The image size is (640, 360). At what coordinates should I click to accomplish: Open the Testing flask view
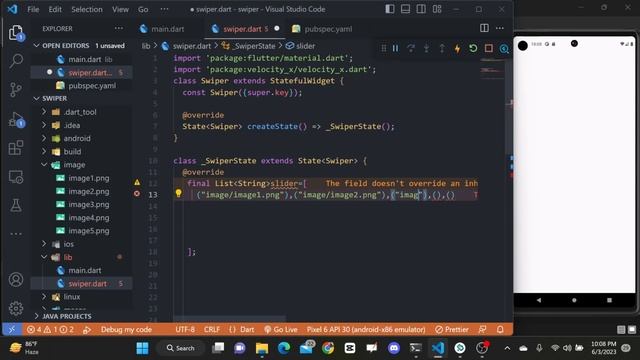[16, 205]
